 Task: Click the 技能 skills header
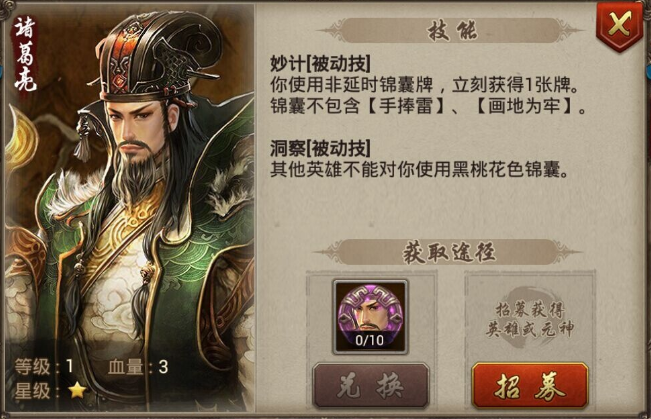pos(451,31)
